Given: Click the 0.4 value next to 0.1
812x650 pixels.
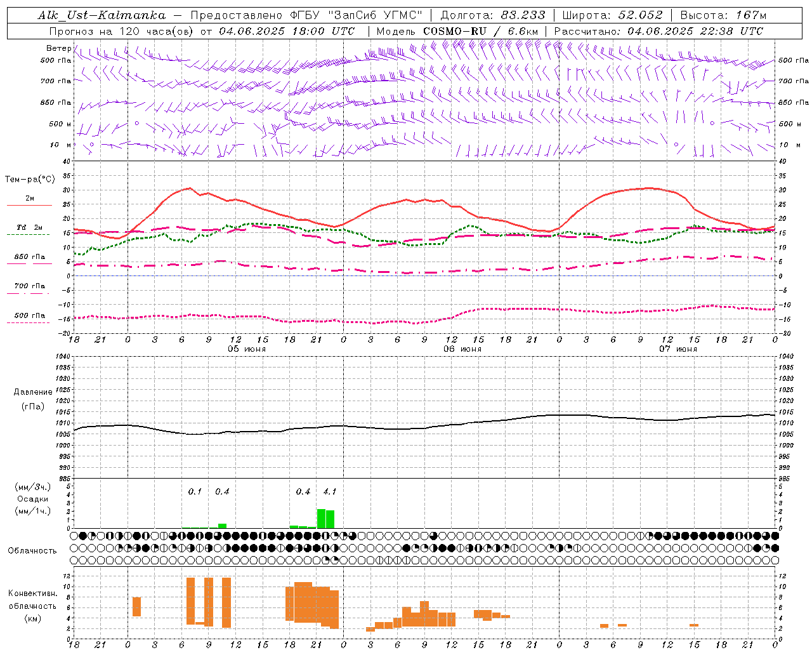Looking at the screenshot, I should click(222, 492).
